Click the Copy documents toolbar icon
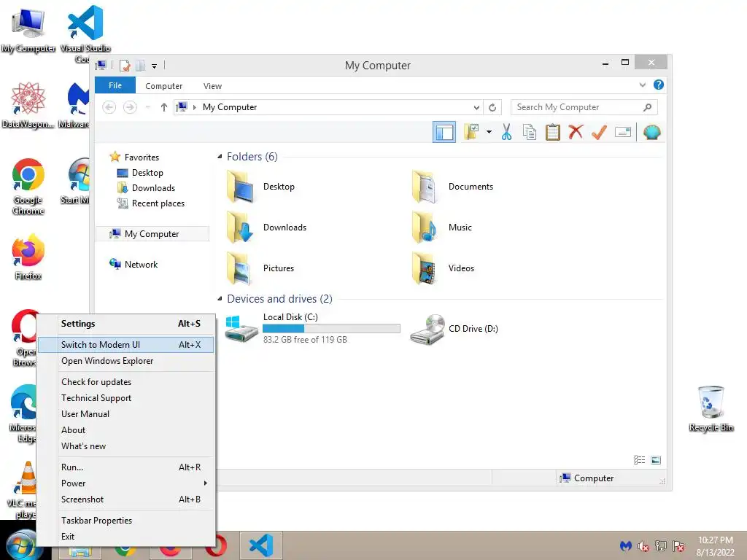The height and width of the screenshot is (560, 747). [x=530, y=133]
